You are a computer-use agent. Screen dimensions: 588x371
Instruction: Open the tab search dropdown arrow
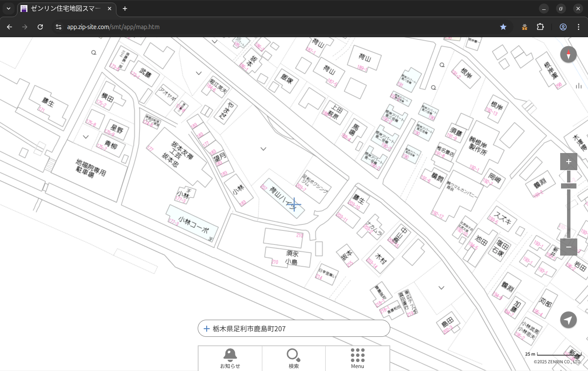(8, 9)
